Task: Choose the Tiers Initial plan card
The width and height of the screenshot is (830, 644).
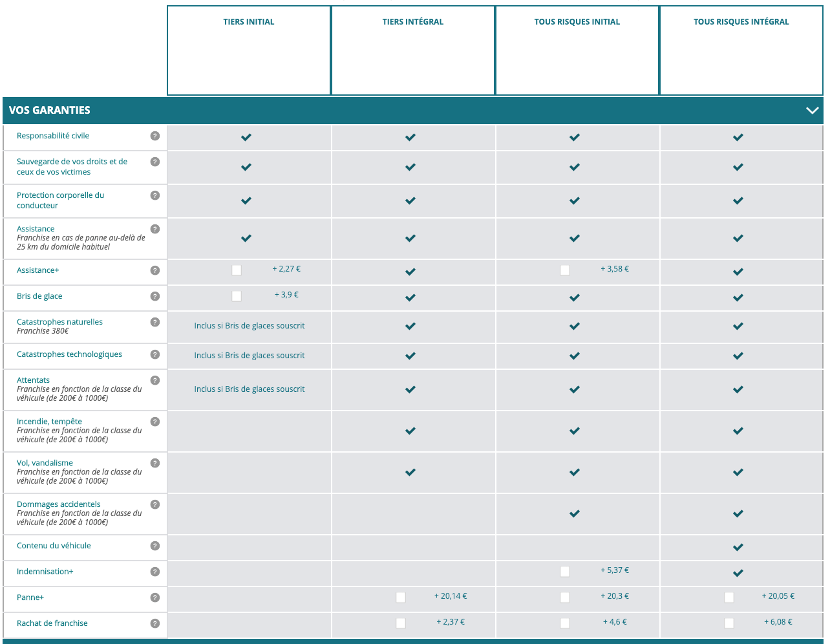Action: pos(249,50)
